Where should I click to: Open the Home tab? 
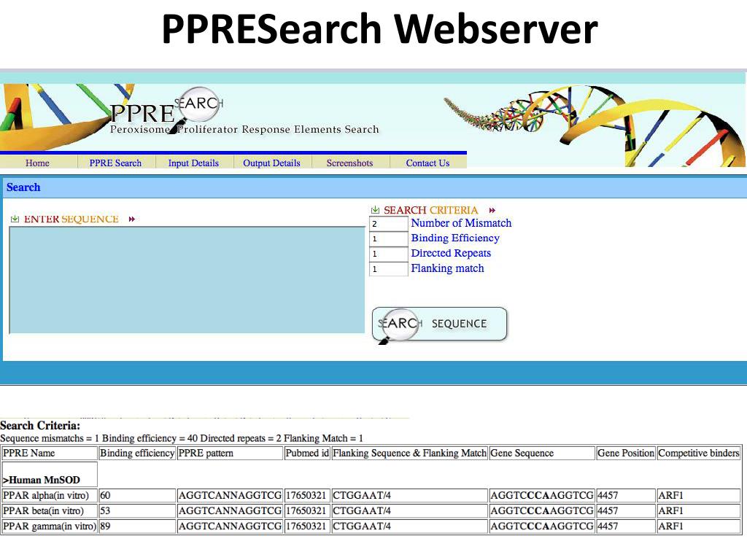pyautogui.click(x=38, y=163)
